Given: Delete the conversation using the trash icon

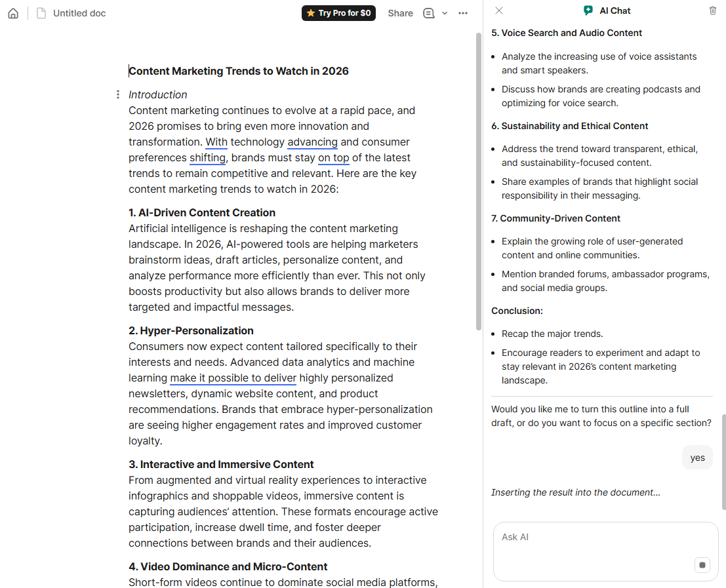Looking at the screenshot, I should pyautogui.click(x=713, y=10).
